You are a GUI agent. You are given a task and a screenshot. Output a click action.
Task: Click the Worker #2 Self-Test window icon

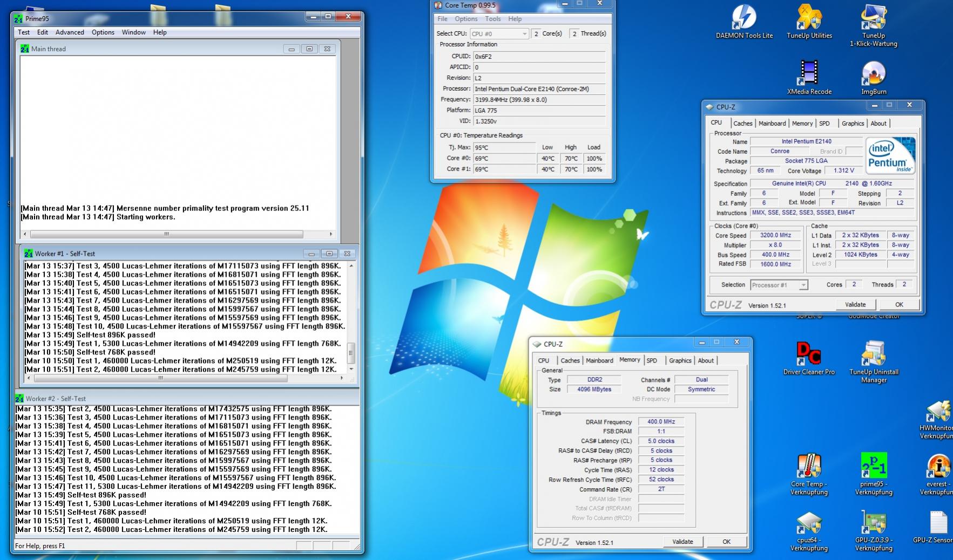[19, 399]
